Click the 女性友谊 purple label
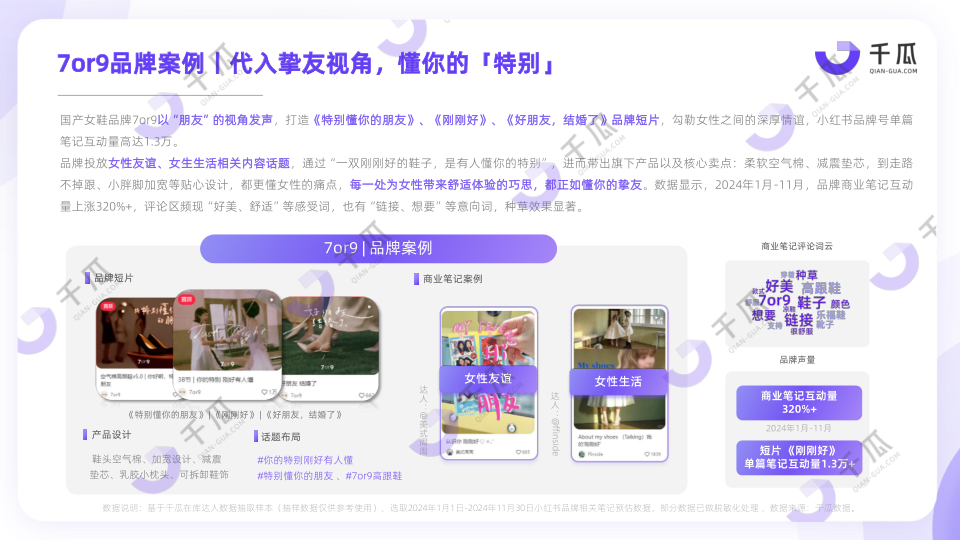This screenshot has height=540, width=960. pyautogui.click(x=488, y=379)
